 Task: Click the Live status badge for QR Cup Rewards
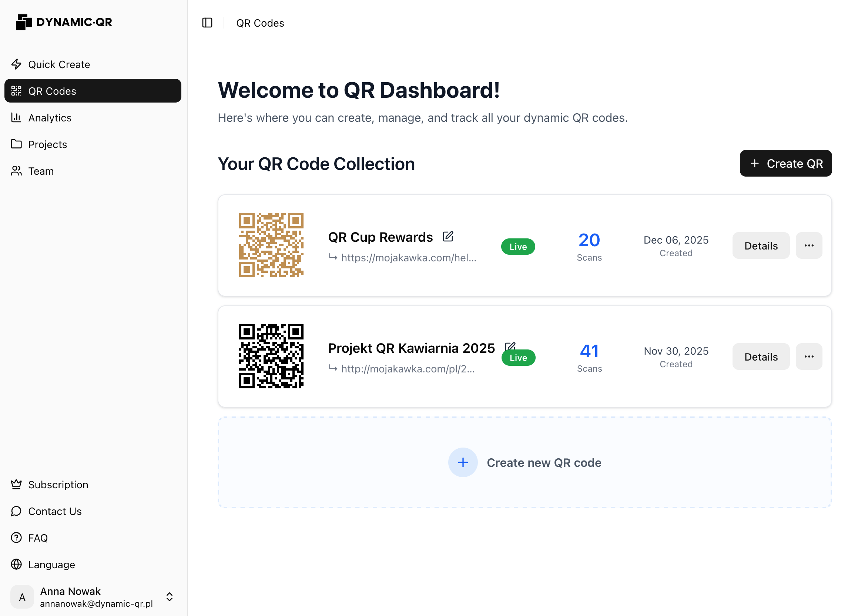point(518,247)
